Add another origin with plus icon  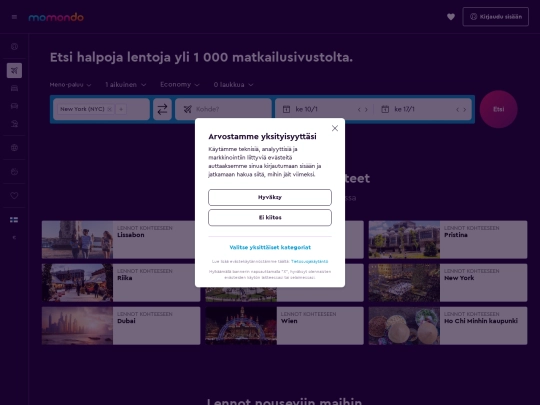click(121, 109)
